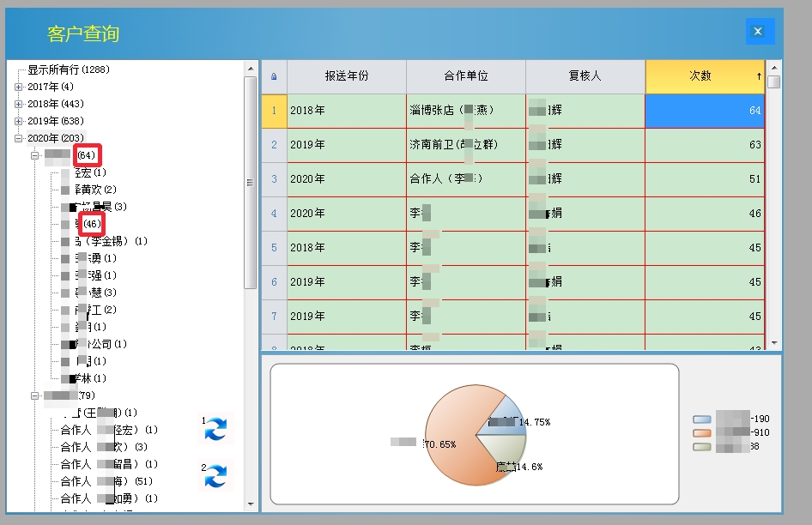The height and width of the screenshot is (525, 812).
Task: Close the 客户查询 window with the X button
Action: [x=759, y=32]
